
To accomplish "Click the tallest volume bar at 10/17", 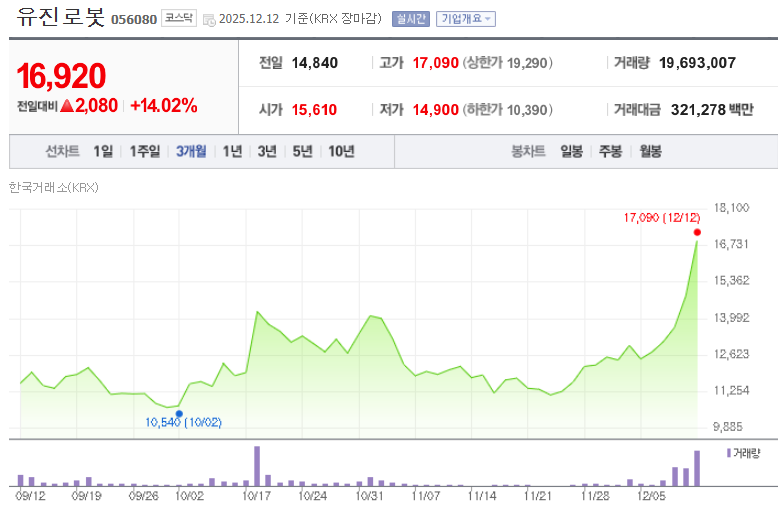I will (257, 466).
